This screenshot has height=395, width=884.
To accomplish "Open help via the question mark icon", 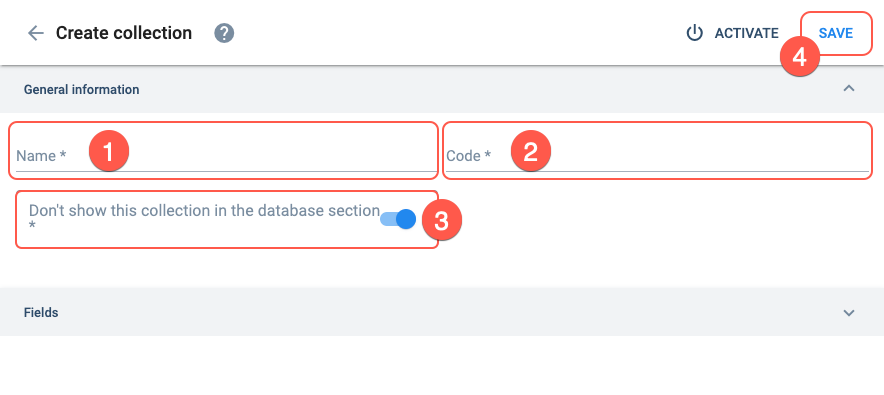I will point(224,33).
